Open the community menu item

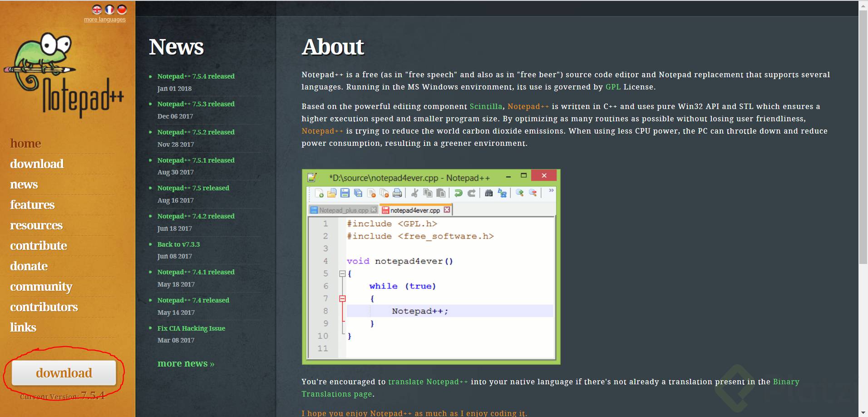coord(41,287)
